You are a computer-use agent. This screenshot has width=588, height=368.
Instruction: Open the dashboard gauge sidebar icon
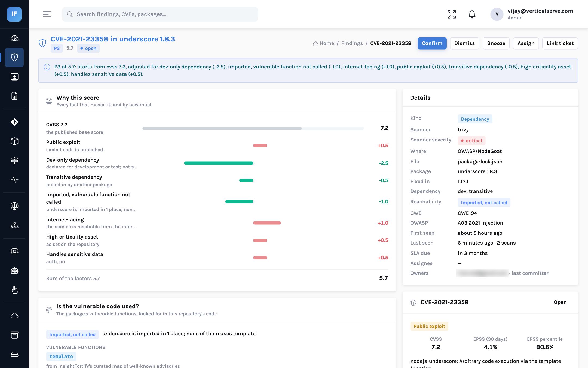[x=14, y=38]
